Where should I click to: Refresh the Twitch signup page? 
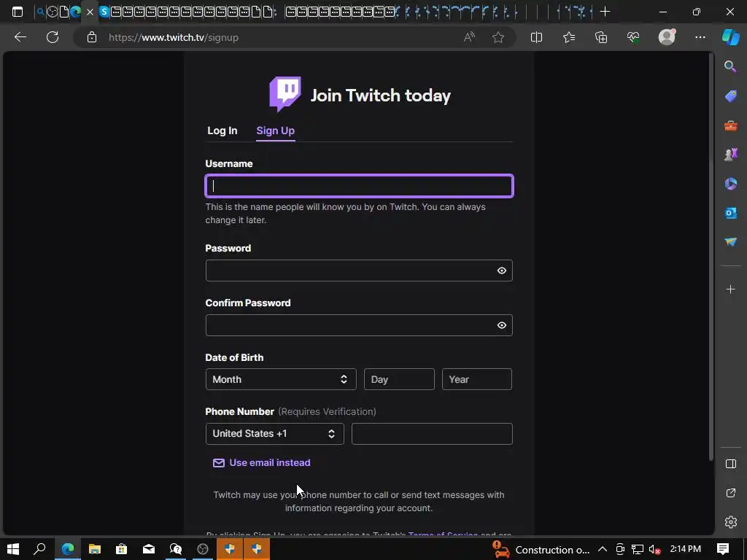[x=53, y=37]
